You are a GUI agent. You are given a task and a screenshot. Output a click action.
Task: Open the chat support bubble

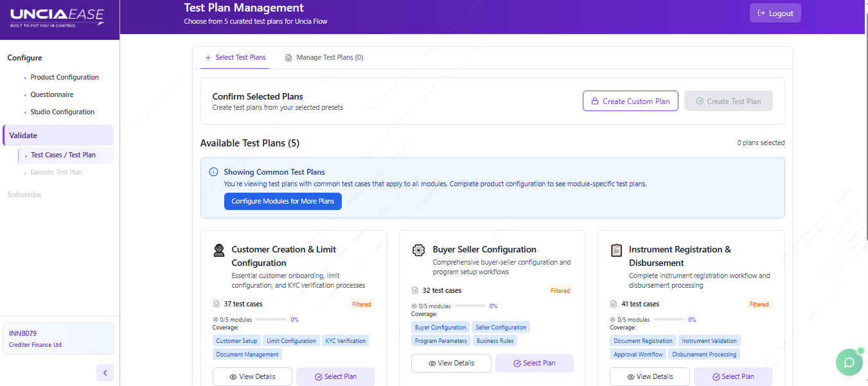(x=849, y=362)
